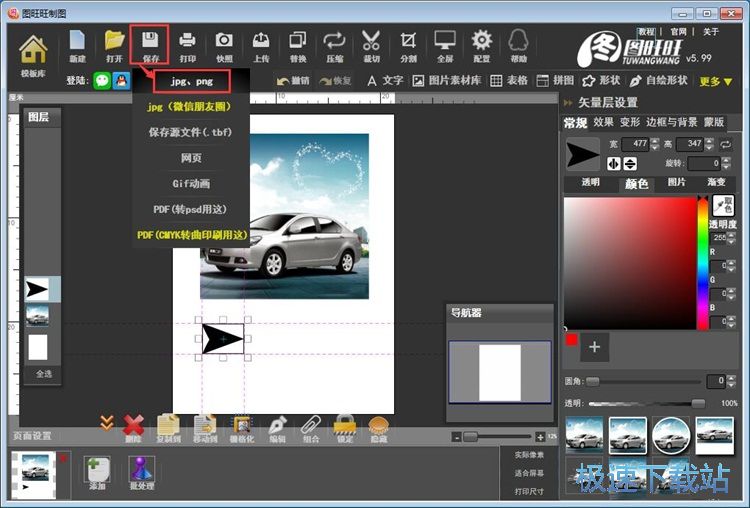Collapse the bottom toolbar with orange chevrons
This screenshot has height=508, width=750.
point(106,424)
